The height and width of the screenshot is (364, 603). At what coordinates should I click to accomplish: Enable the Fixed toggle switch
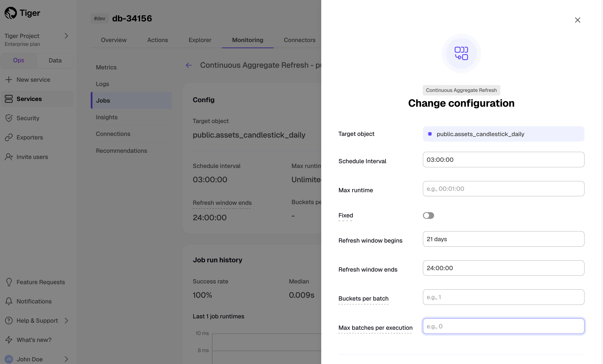pyautogui.click(x=428, y=216)
